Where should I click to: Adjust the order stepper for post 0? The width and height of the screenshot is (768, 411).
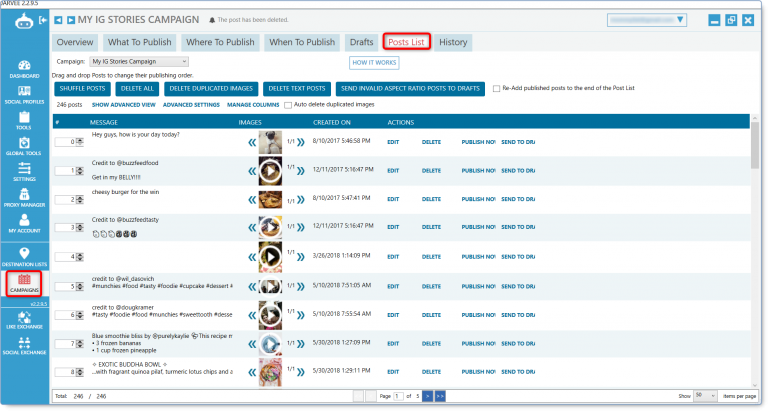point(80,142)
